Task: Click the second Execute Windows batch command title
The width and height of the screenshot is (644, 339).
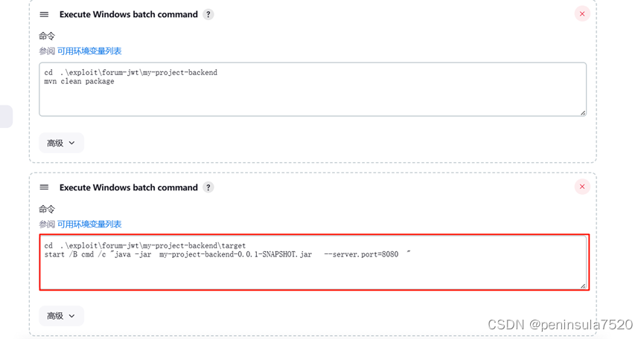Action: 129,187
